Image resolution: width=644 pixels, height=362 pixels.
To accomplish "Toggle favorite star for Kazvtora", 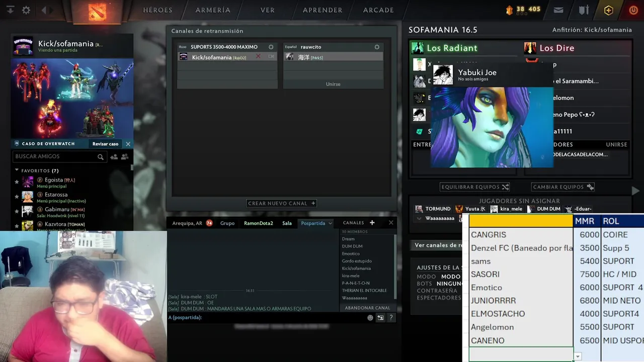I will click(17, 226).
